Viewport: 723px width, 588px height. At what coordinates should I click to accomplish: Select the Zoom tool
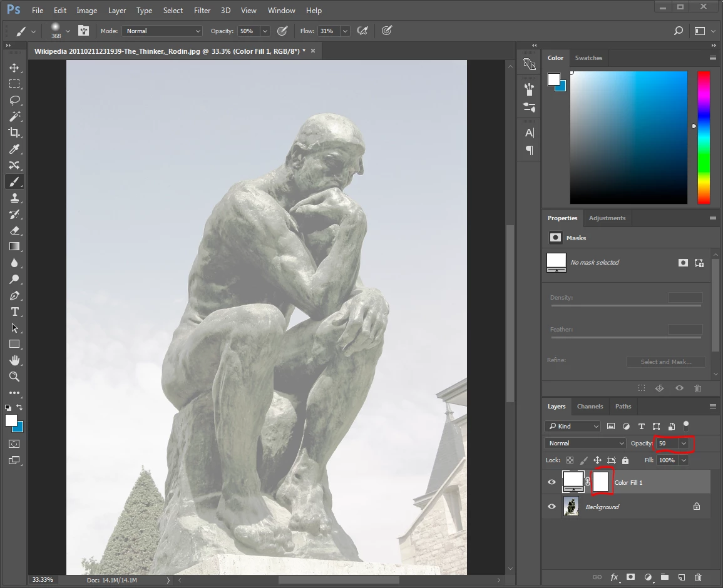pos(14,377)
